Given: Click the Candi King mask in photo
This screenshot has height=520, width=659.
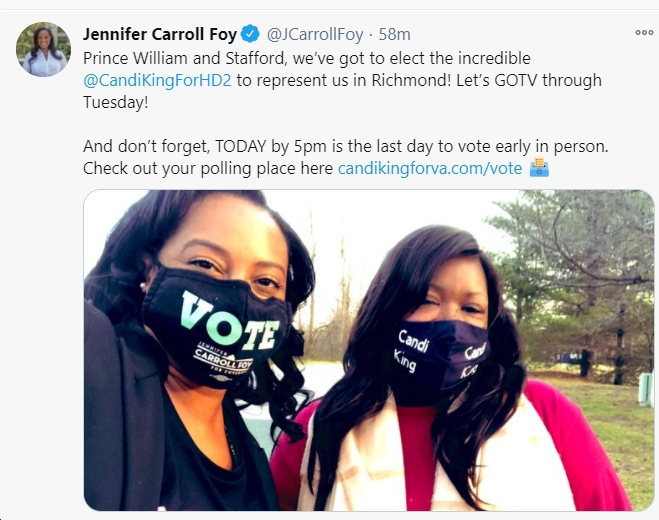Looking at the screenshot, I should coord(438,362).
